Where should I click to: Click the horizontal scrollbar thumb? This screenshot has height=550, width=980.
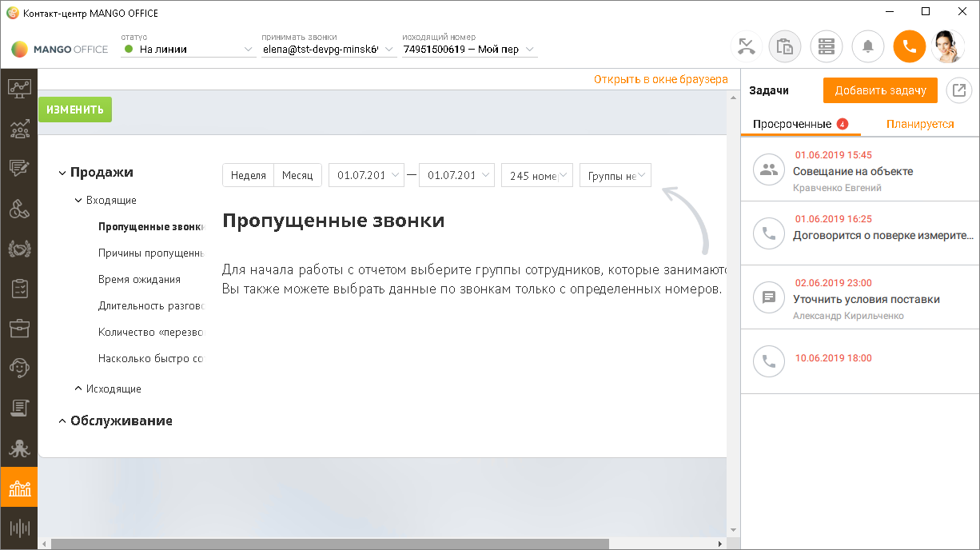tap(329, 544)
